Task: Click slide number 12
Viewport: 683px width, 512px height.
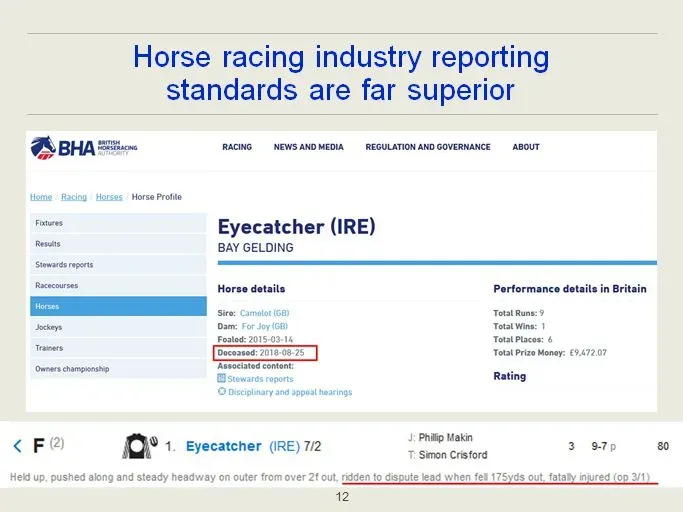Action: click(x=342, y=497)
